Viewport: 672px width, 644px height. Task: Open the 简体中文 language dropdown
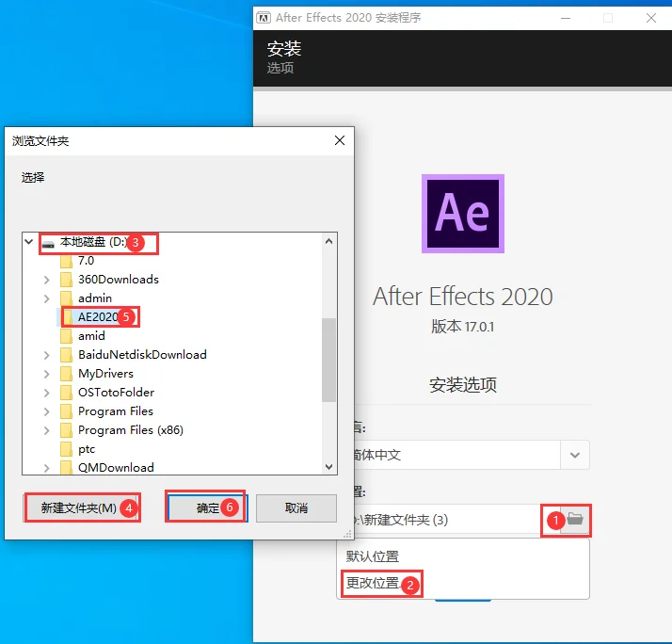(x=575, y=455)
